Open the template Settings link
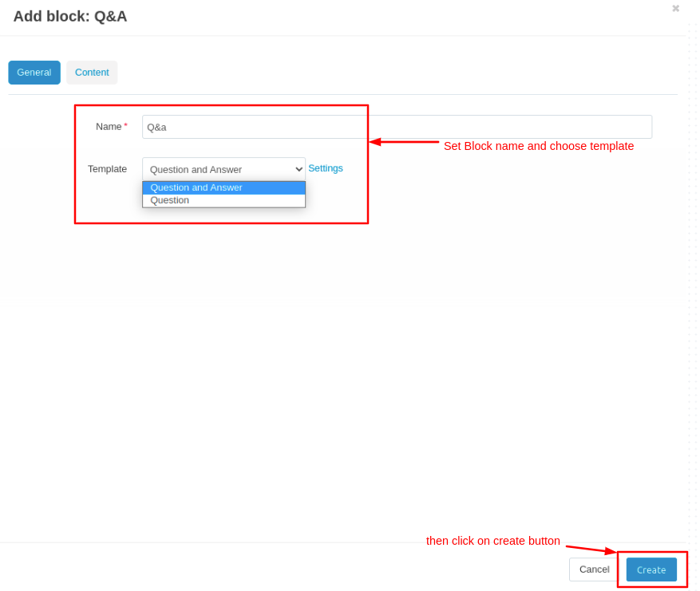The width and height of the screenshot is (700, 591). pyautogui.click(x=326, y=168)
